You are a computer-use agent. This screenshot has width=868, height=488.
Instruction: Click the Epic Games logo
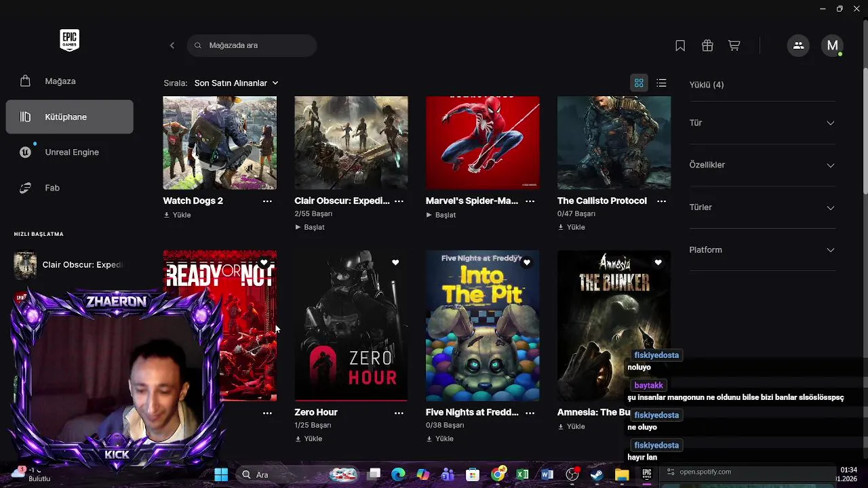tap(69, 41)
